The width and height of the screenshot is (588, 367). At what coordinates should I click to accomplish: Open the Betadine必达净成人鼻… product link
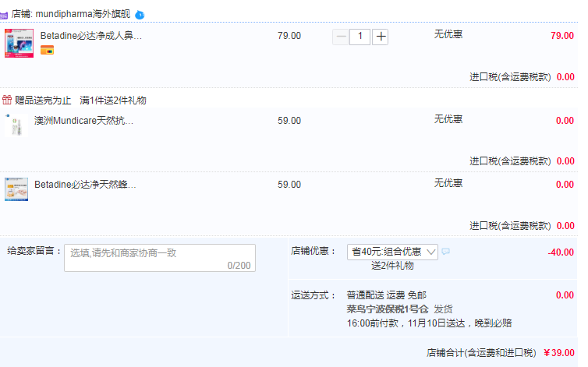click(x=91, y=36)
